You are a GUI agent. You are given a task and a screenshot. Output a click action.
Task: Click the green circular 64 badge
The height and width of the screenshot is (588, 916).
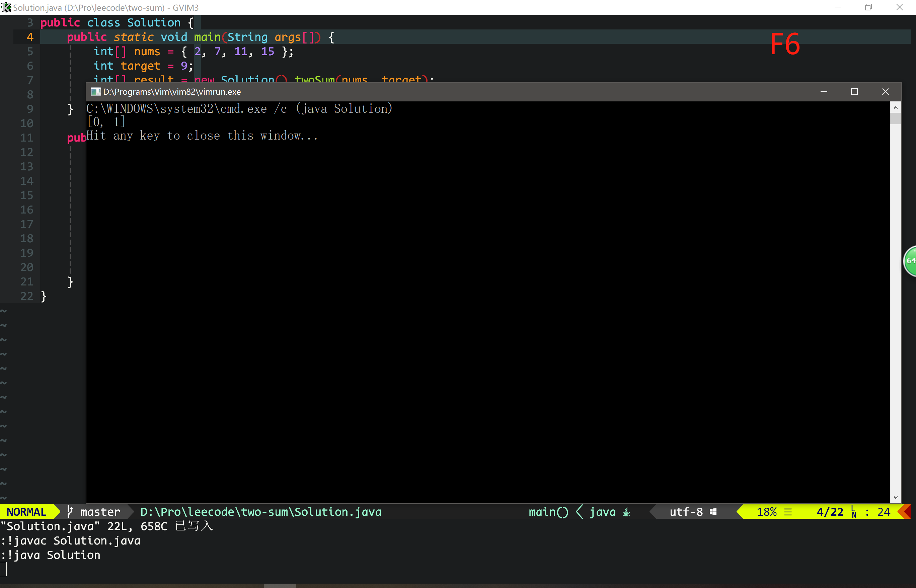click(x=911, y=261)
